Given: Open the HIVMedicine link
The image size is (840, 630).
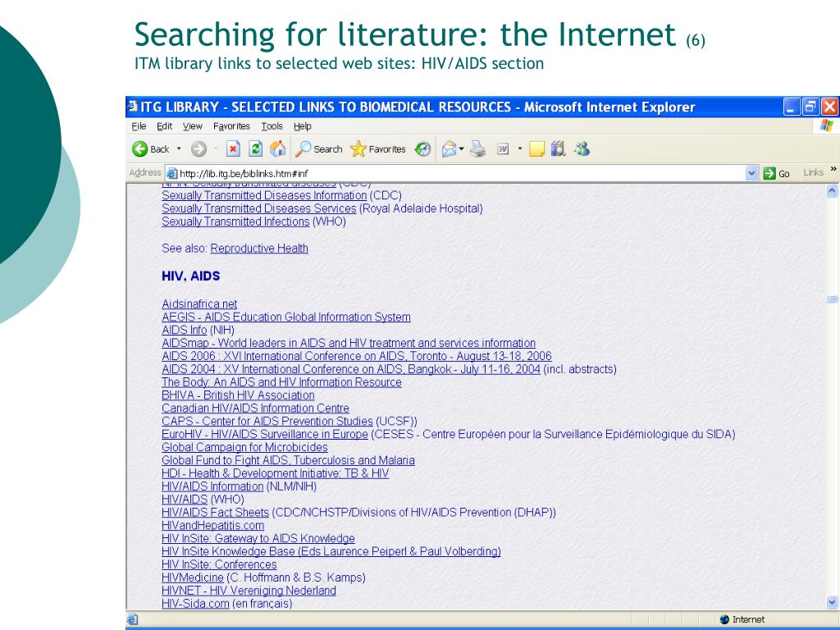Looking at the screenshot, I should [x=192, y=577].
